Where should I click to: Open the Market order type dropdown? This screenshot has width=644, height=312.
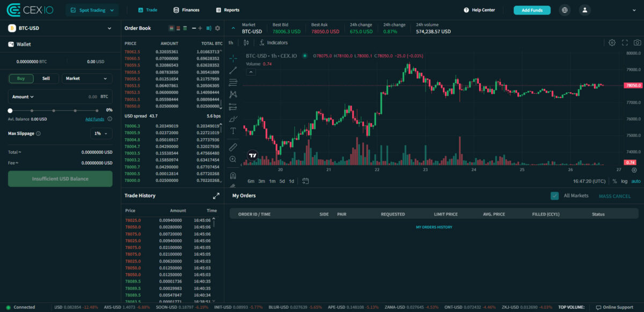(x=87, y=78)
